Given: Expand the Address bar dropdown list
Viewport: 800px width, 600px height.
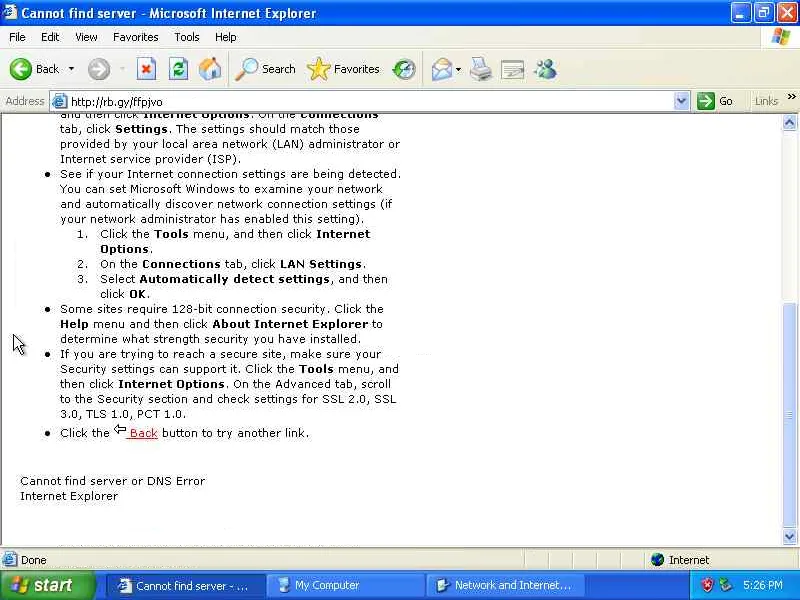Looking at the screenshot, I should tap(681, 102).
